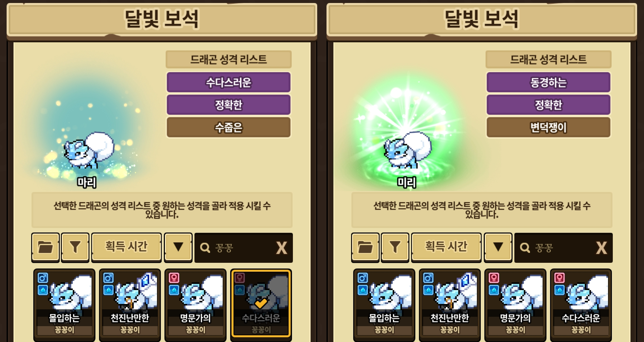Open right 획득 시간 sort button
Screen dimensions: 644x342
(x=446, y=247)
